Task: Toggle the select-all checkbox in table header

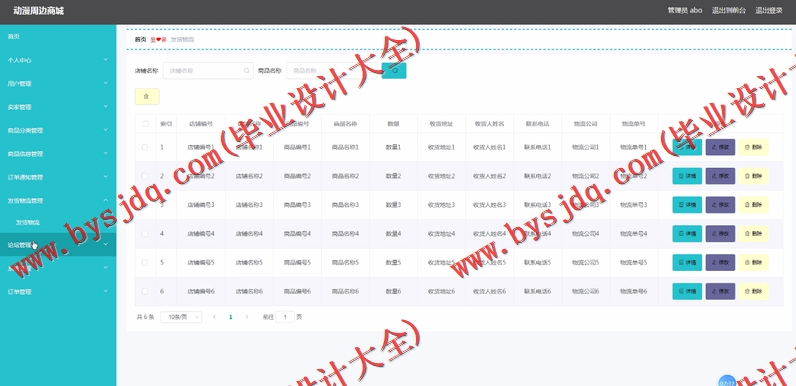Action: (x=145, y=123)
